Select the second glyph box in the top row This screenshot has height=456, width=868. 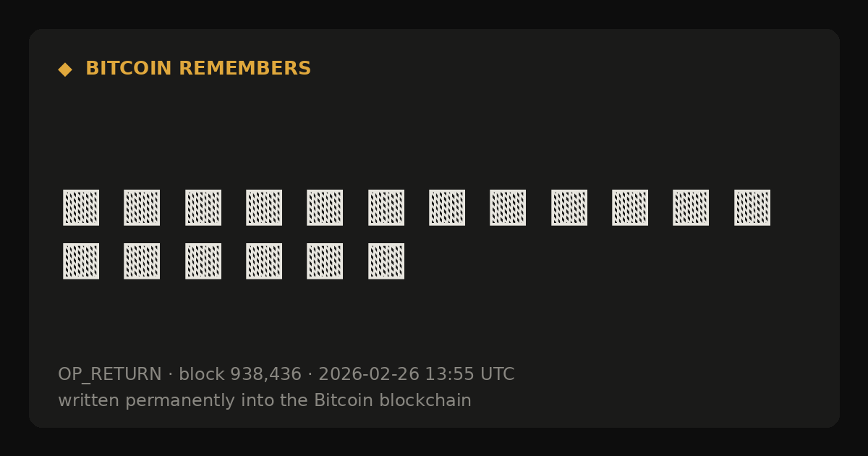[x=142, y=208]
